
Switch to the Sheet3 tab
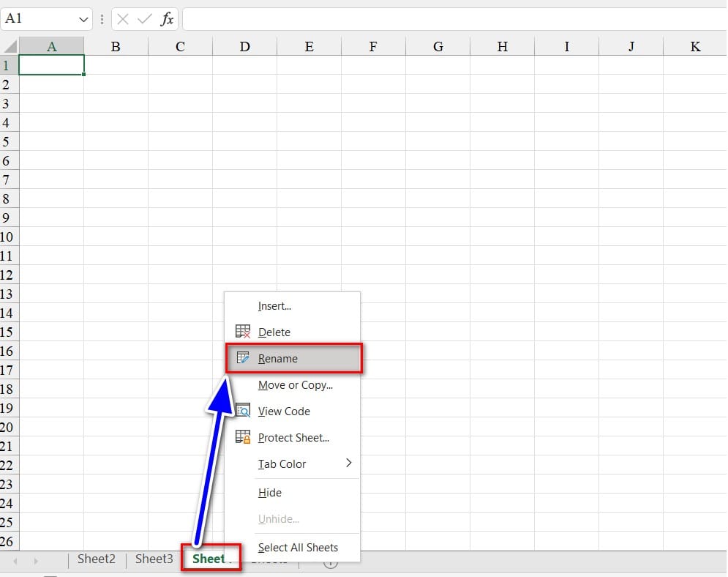(154, 559)
